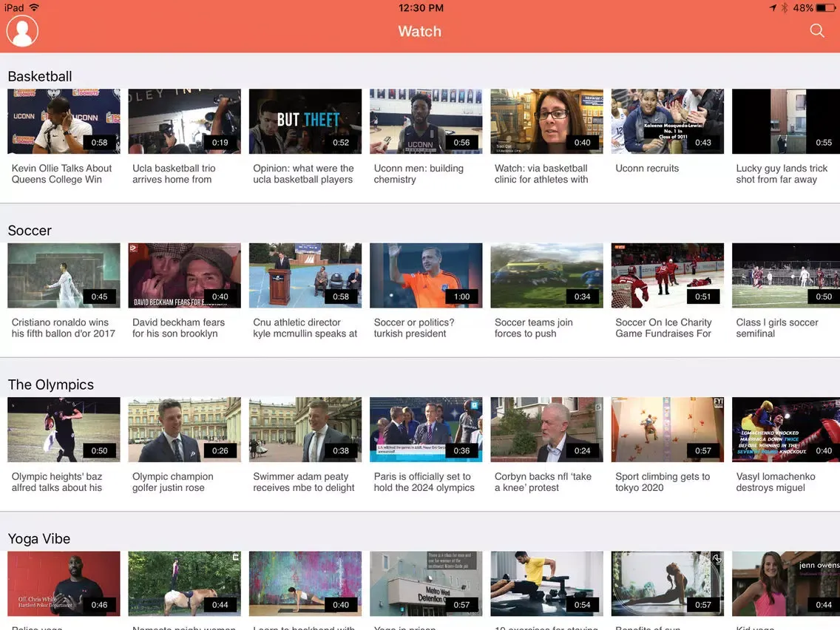Tap the search magnifier icon
The height and width of the screenshot is (630, 840).
tap(817, 30)
